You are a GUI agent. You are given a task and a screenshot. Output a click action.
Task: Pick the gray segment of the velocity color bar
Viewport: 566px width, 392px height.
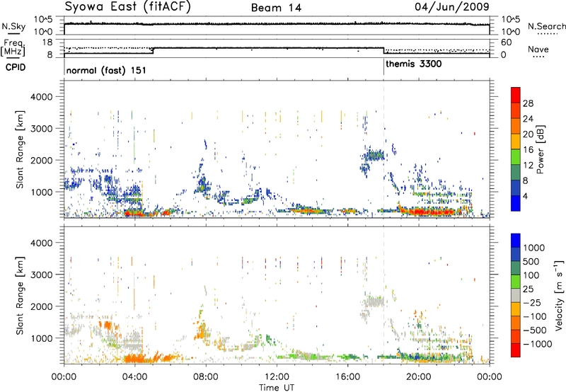coord(516,296)
